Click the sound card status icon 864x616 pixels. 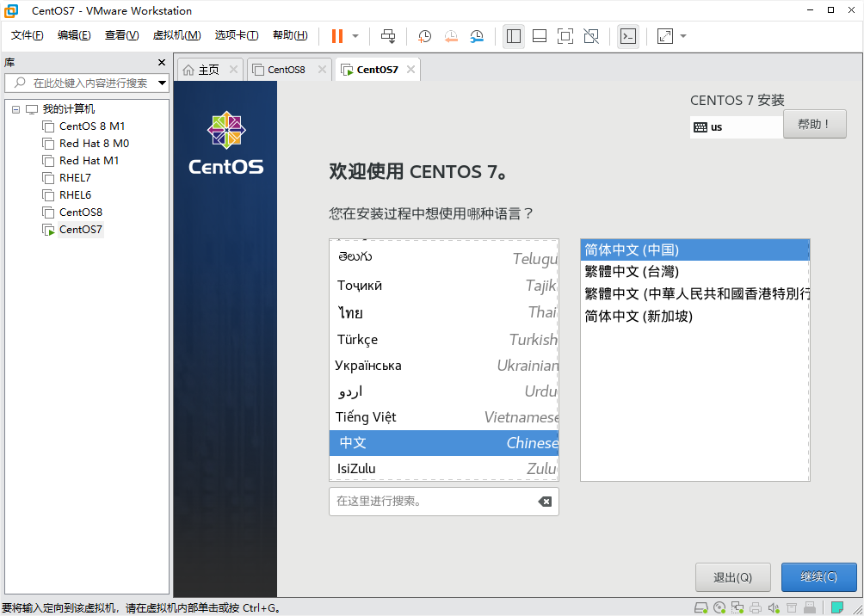(x=774, y=608)
